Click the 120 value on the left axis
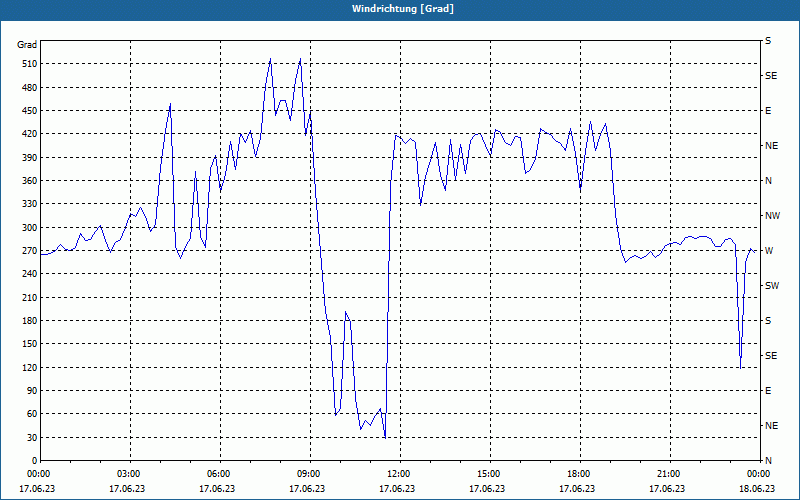This screenshot has width=800, height=500. 30,368
